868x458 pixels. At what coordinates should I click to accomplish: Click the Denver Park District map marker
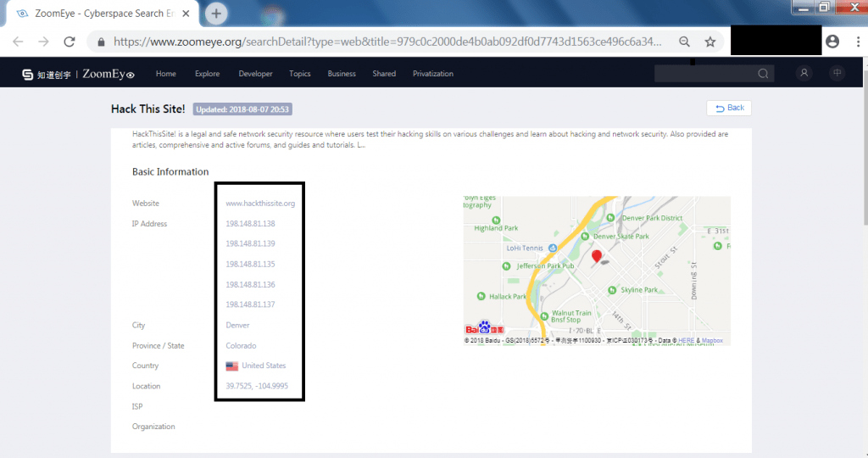[610, 218]
